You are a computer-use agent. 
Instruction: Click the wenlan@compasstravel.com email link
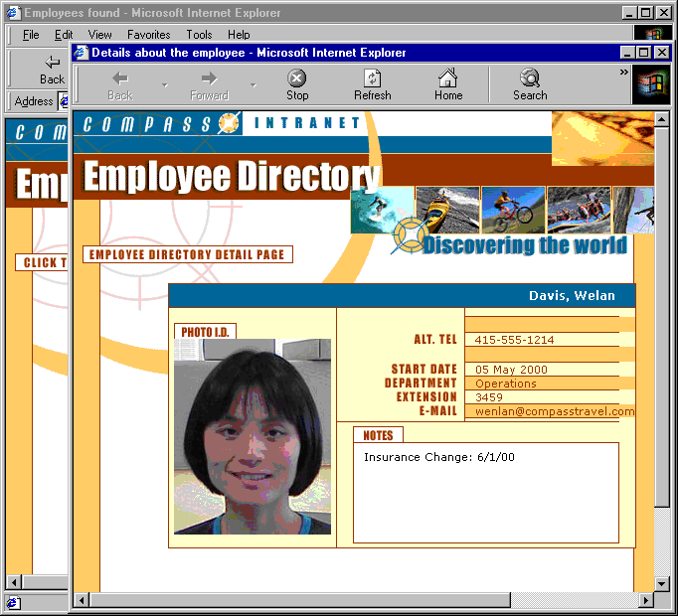click(x=555, y=411)
